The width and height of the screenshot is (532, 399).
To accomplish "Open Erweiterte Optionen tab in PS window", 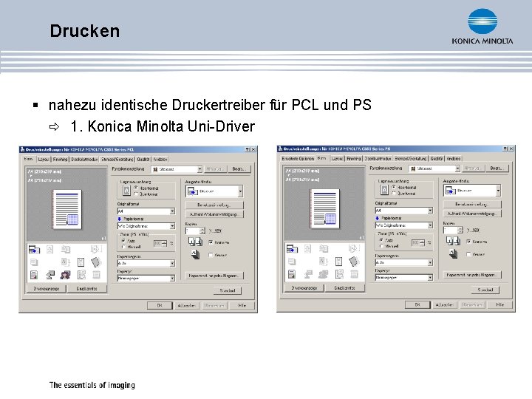I will pyautogui.click(x=298, y=158).
